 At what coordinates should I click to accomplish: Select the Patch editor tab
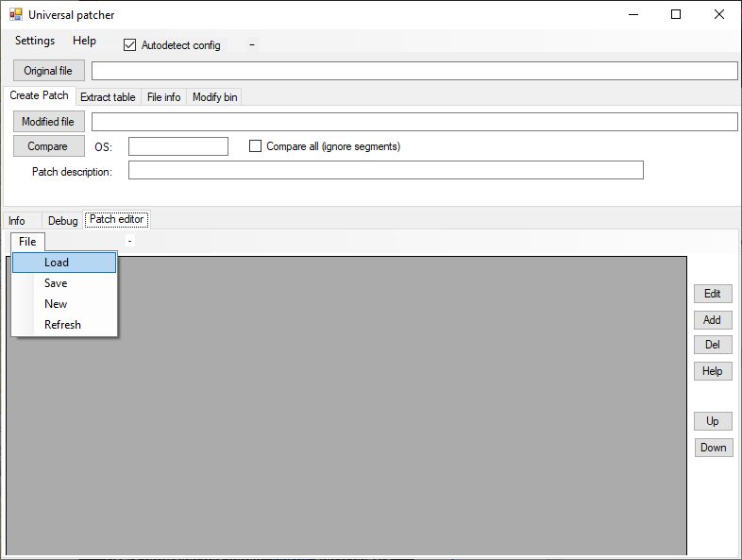(x=116, y=219)
